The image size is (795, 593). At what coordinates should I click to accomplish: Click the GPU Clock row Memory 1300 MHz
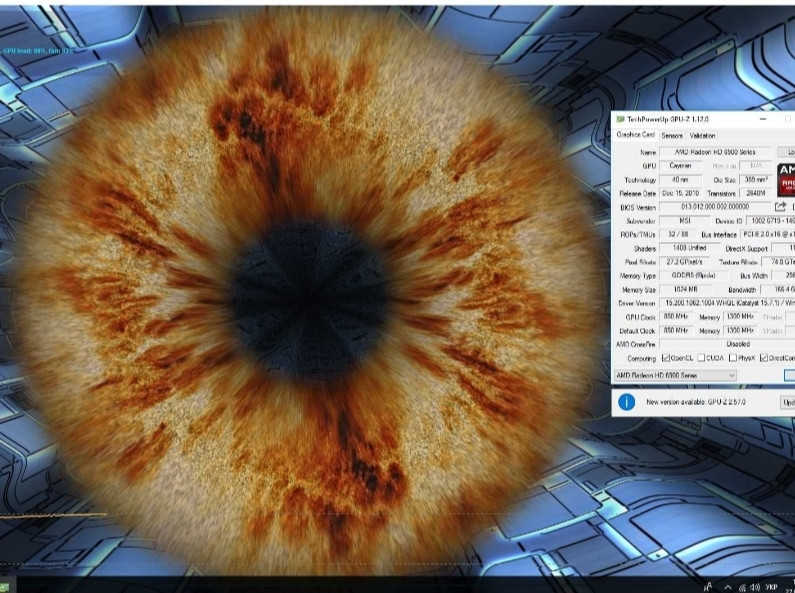pos(740,316)
